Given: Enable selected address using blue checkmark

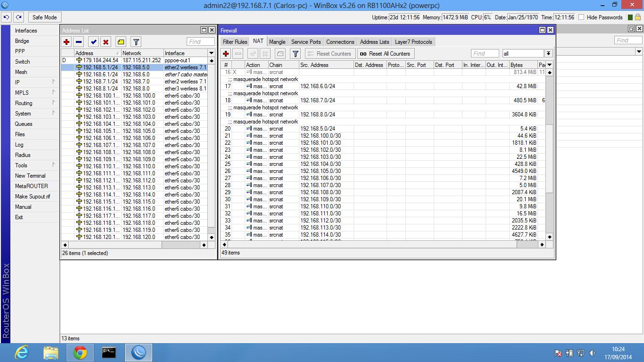Looking at the screenshot, I should point(94,42).
